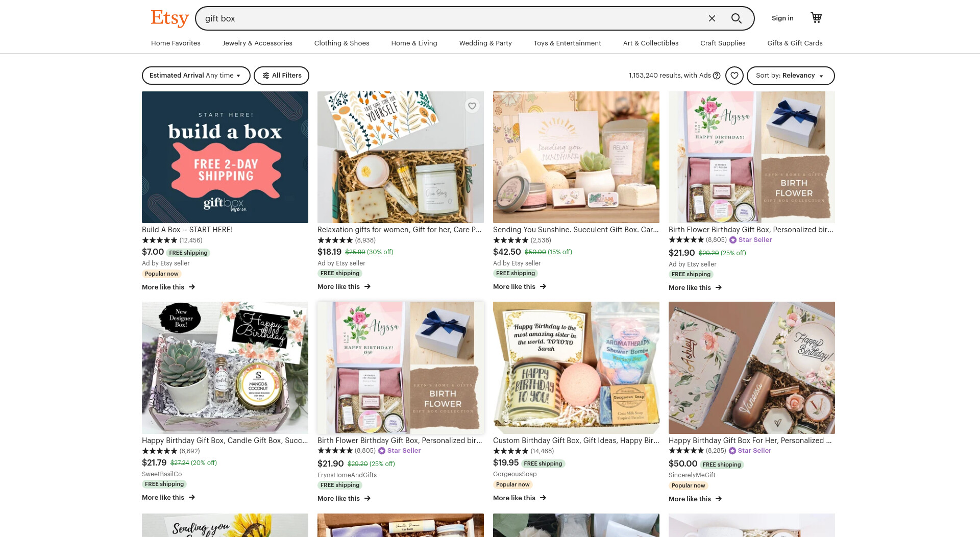The height and width of the screenshot is (537, 980).
Task: Save this search with the heart icon
Action: click(x=734, y=76)
